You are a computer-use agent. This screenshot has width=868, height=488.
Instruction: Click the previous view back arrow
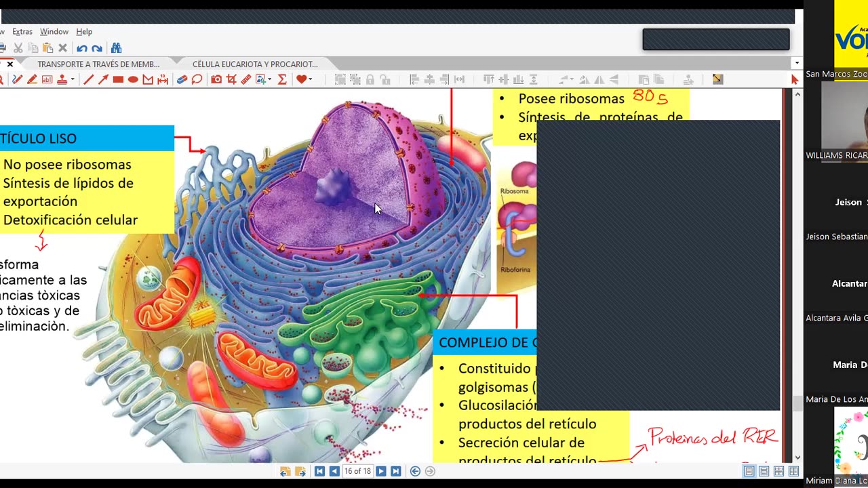pos(415,472)
